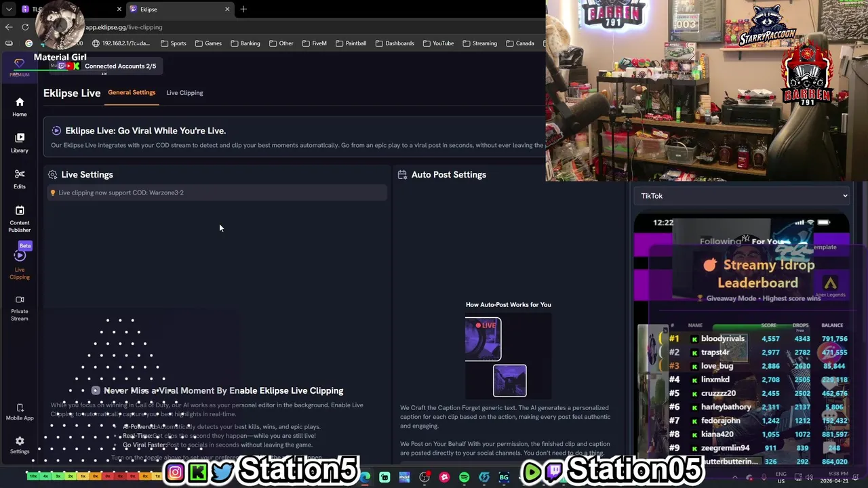
Task: Close the Eklipse browser tab
Action: tap(227, 9)
